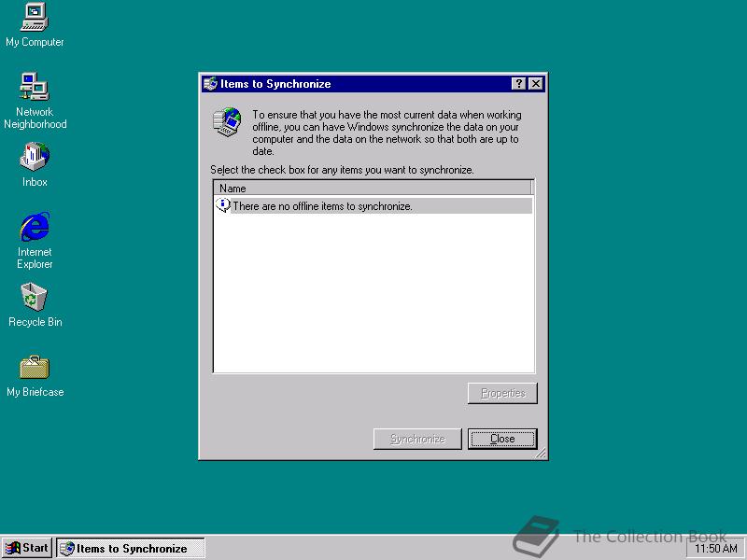The width and height of the screenshot is (747, 560).
Task: Click the info icon beside the no offline items message
Action: [x=222, y=205]
